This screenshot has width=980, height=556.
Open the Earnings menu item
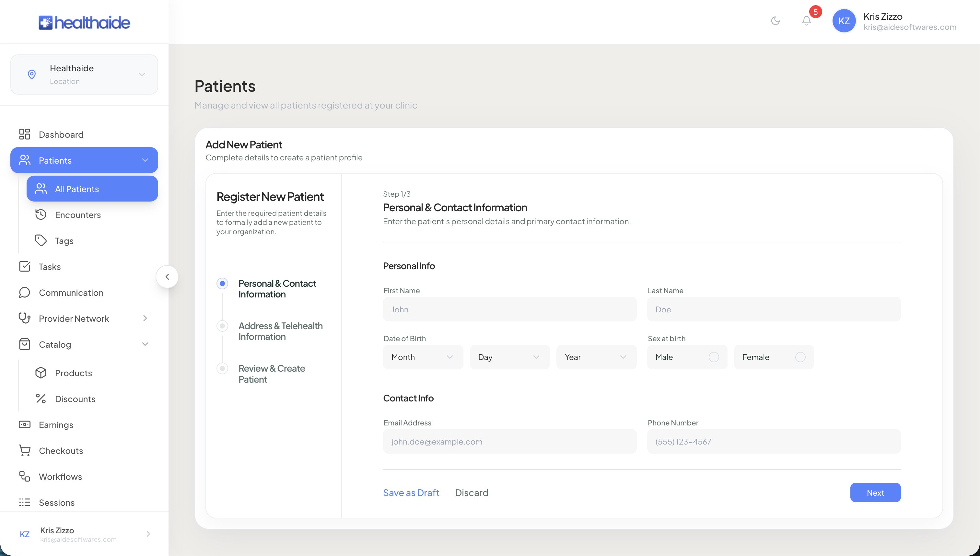point(84,425)
